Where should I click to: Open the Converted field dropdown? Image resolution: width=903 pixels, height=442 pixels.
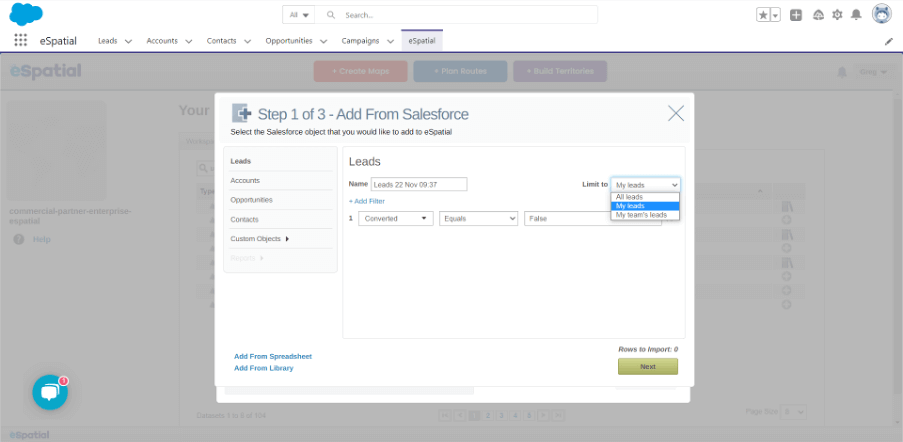click(x=396, y=219)
